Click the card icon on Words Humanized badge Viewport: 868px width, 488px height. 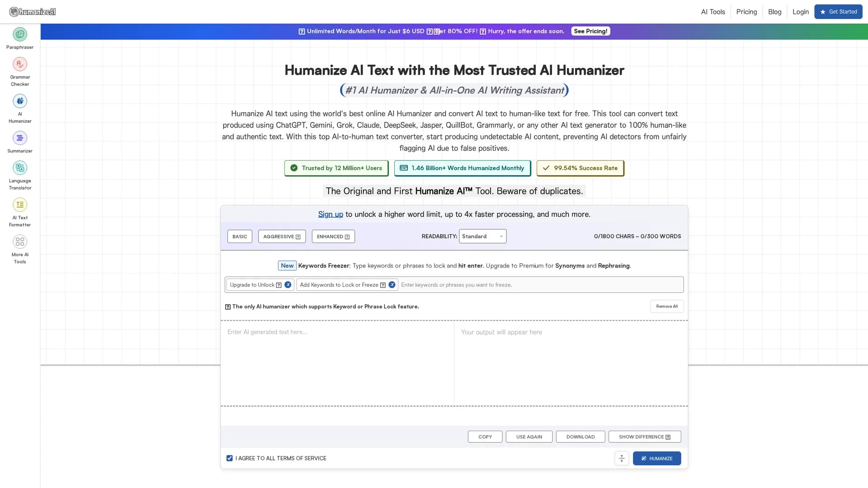click(x=404, y=168)
